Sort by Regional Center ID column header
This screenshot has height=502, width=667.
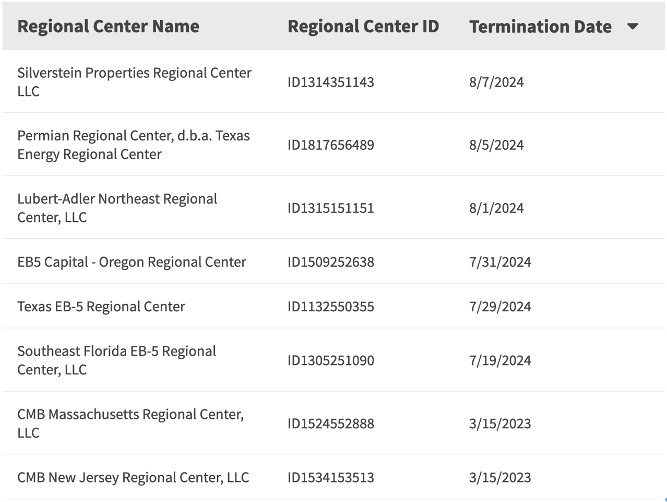[x=363, y=27]
